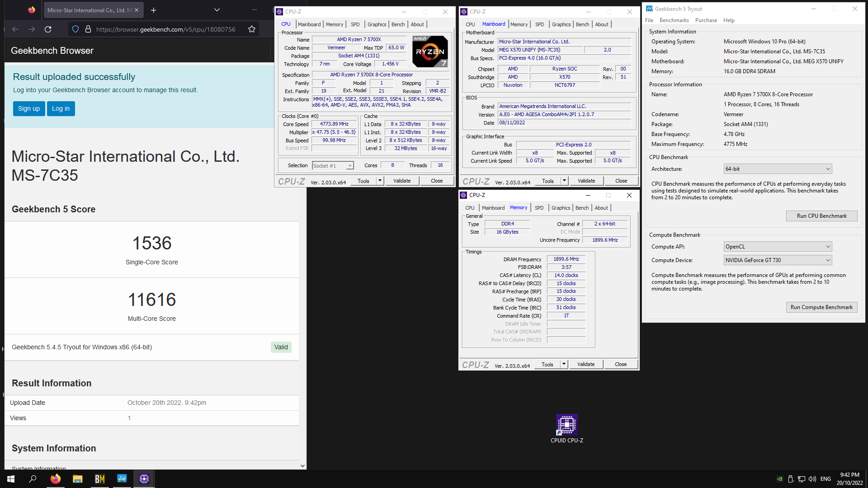Open taskbar search
The height and width of the screenshot is (488, 868).
click(x=33, y=479)
